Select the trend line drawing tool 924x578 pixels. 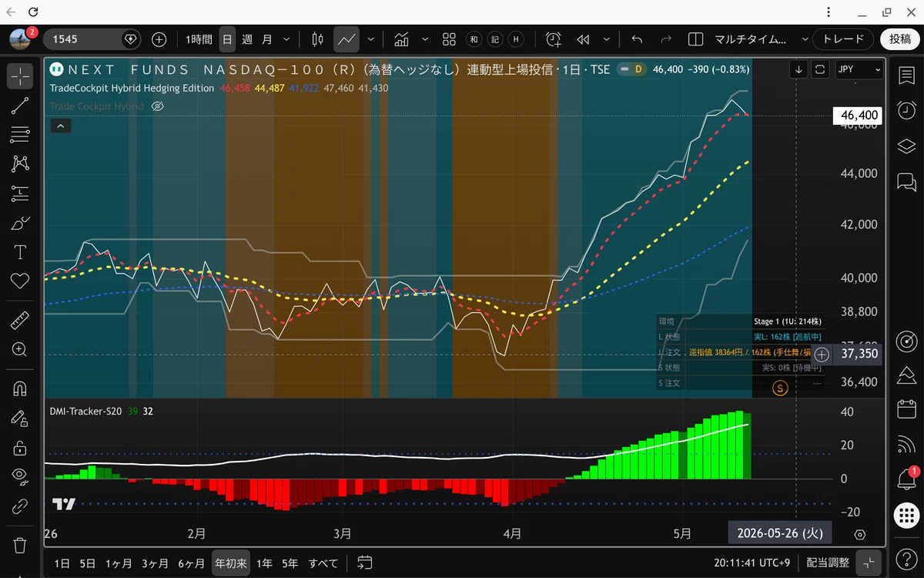(20, 106)
